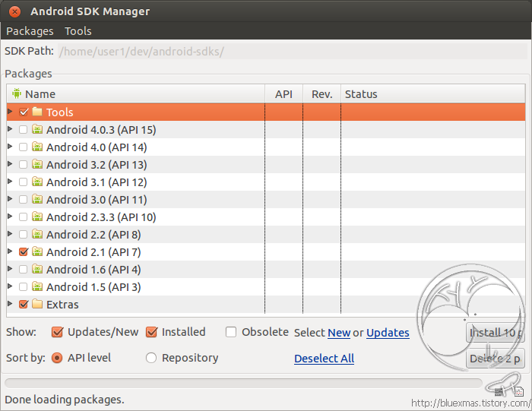Check the Android 2.3.3 (API 10) checkbox

[x=23, y=217]
